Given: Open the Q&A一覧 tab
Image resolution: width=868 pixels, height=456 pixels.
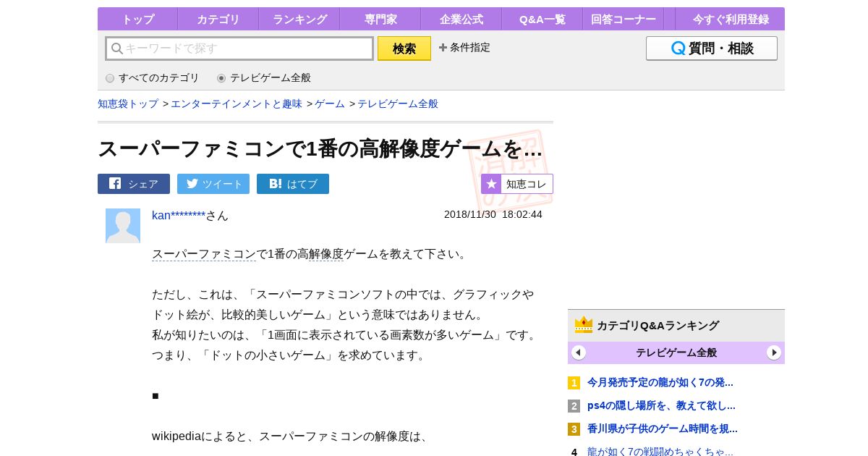Looking at the screenshot, I should [542, 19].
